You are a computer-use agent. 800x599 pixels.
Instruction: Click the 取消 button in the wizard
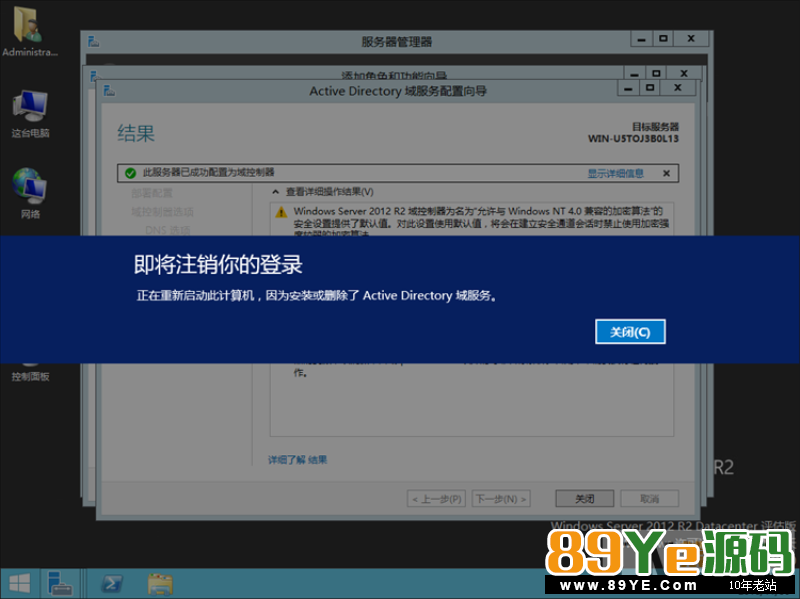click(x=649, y=498)
